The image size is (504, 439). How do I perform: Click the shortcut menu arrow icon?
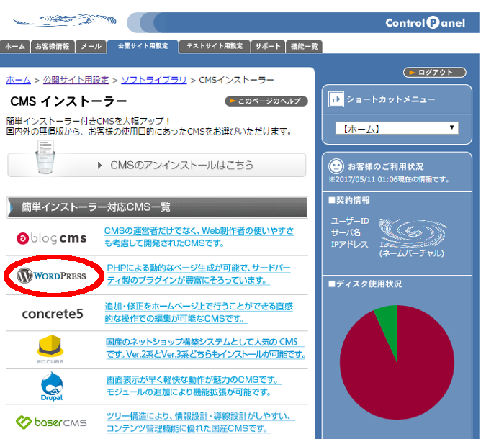[x=336, y=99]
